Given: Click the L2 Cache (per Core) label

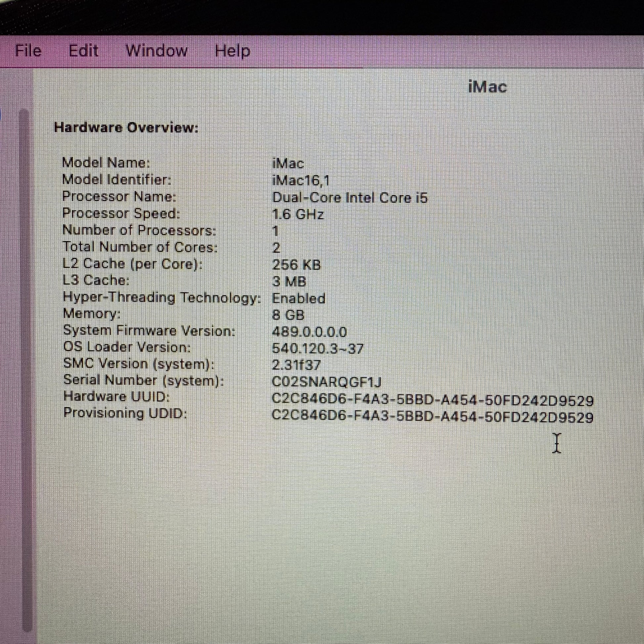Looking at the screenshot, I should tap(132, 264).
